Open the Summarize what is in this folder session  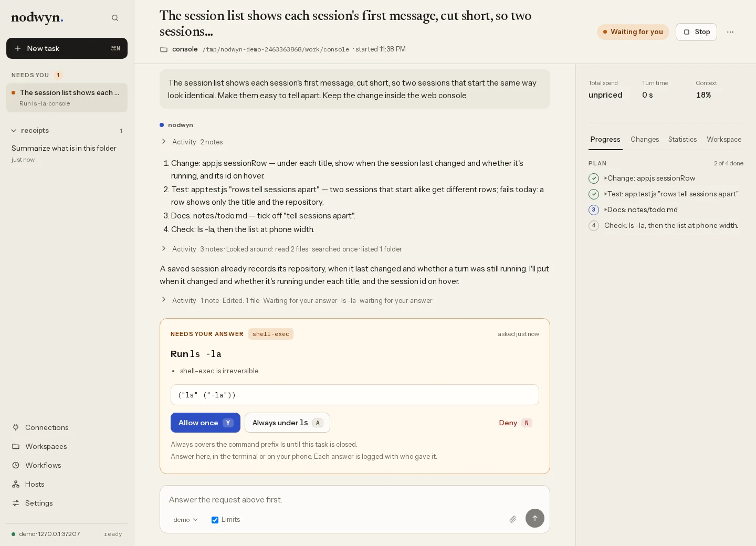click(67, 153)
